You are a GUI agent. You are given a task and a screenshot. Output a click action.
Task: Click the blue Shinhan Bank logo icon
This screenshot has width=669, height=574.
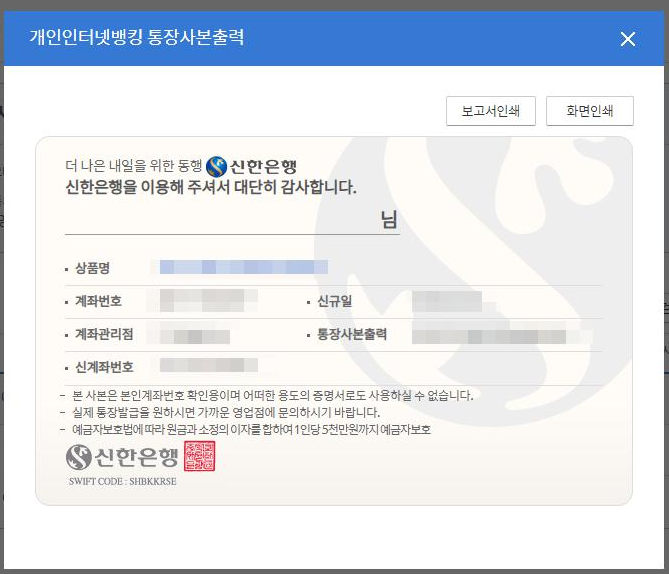pos(216,166)
